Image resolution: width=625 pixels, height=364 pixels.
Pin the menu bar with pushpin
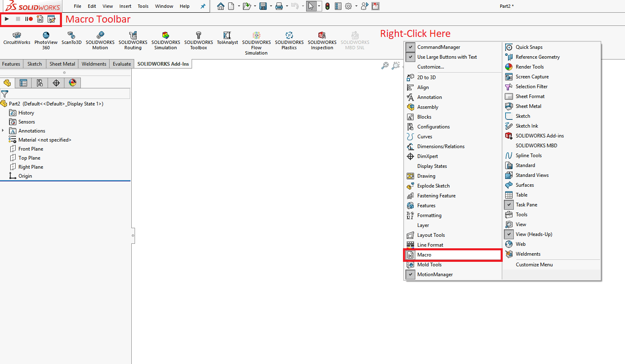[203, 6]
